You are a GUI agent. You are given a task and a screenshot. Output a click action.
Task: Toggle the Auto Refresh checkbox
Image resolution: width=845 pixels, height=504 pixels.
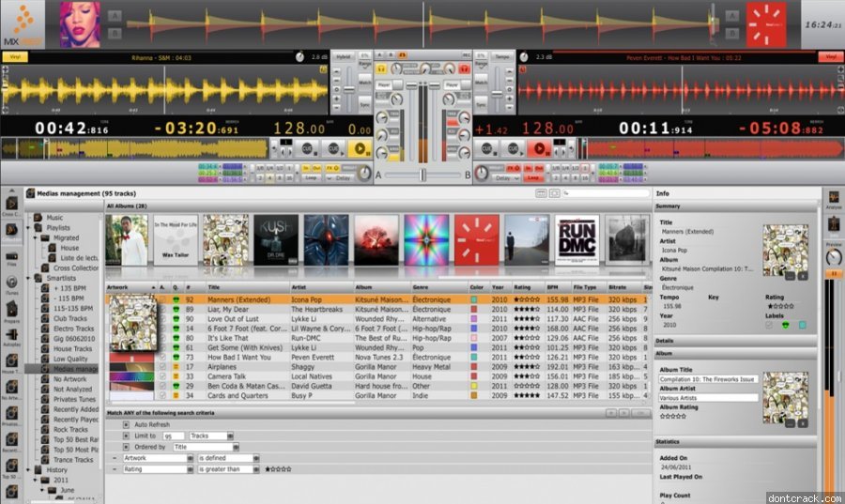coord(127,424)
